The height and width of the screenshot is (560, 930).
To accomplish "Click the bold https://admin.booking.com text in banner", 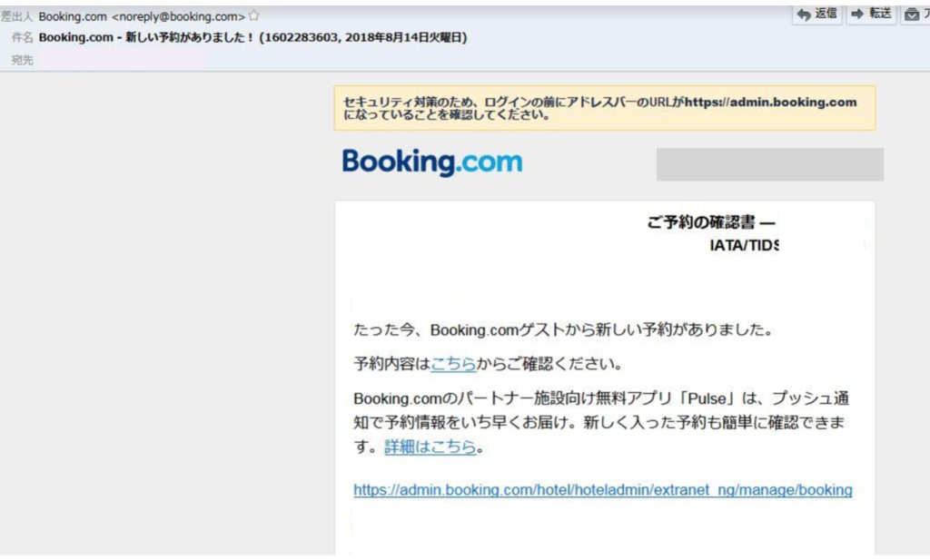I will point(770,102).
